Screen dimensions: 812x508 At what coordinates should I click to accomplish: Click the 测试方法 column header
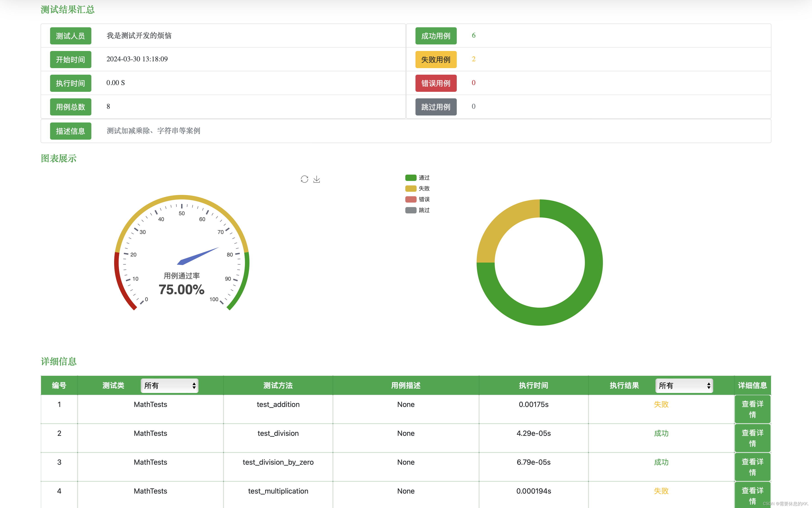pyautogui.click(x=278, y=385)
